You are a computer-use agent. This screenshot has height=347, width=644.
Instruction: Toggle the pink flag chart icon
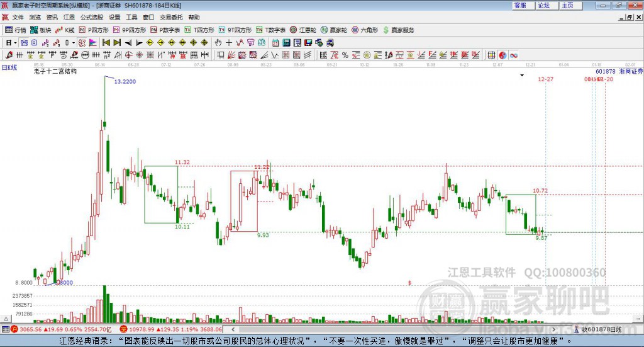(93, 43)
